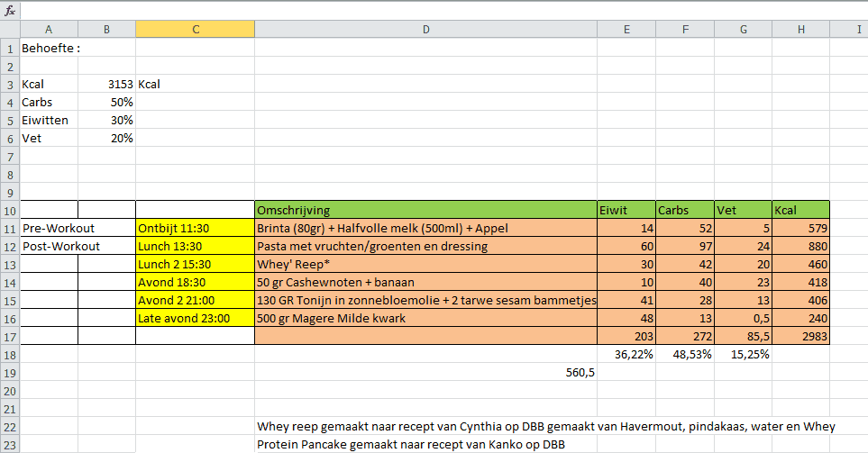Select the row 10 header
The width and height of the screenshot is (868, 453).
point(9,210)
